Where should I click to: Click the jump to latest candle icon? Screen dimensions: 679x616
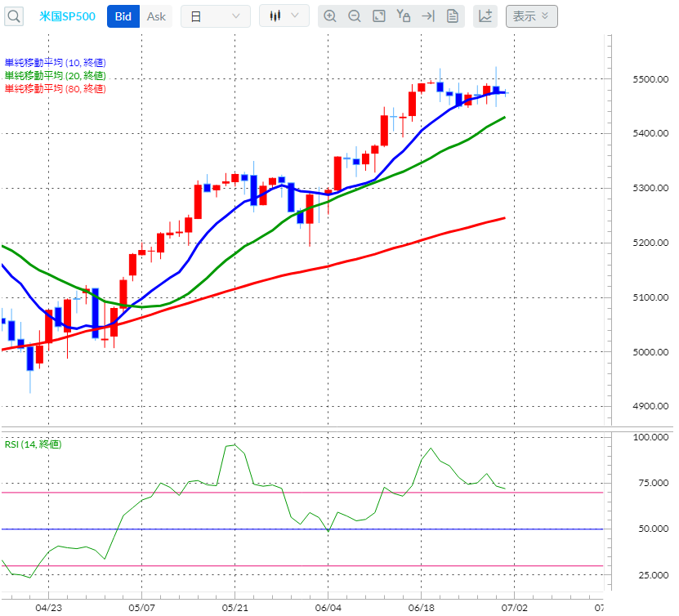pyautogui.click(x=427, y=16)
